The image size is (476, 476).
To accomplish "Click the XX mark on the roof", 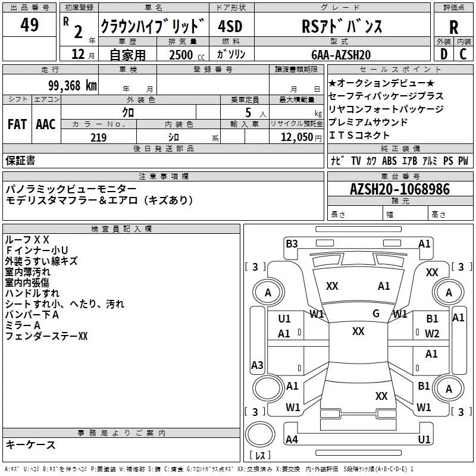I will click(358, 331).
